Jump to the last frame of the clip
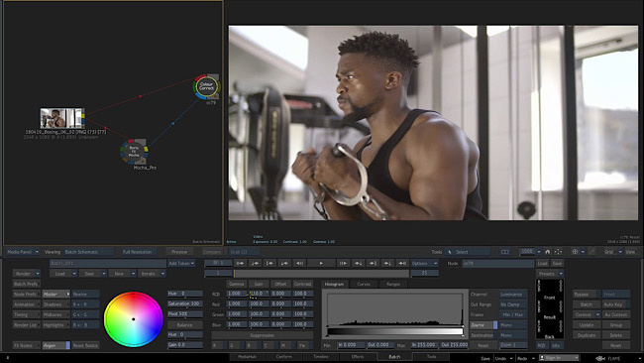The height and width of the screenshot is (363, 644). (402, 263)
